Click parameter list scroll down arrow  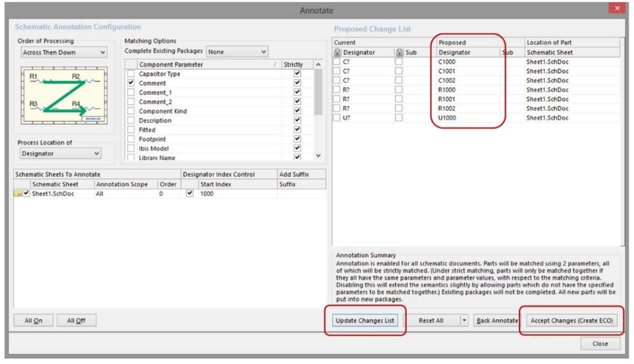click(319, 156)
